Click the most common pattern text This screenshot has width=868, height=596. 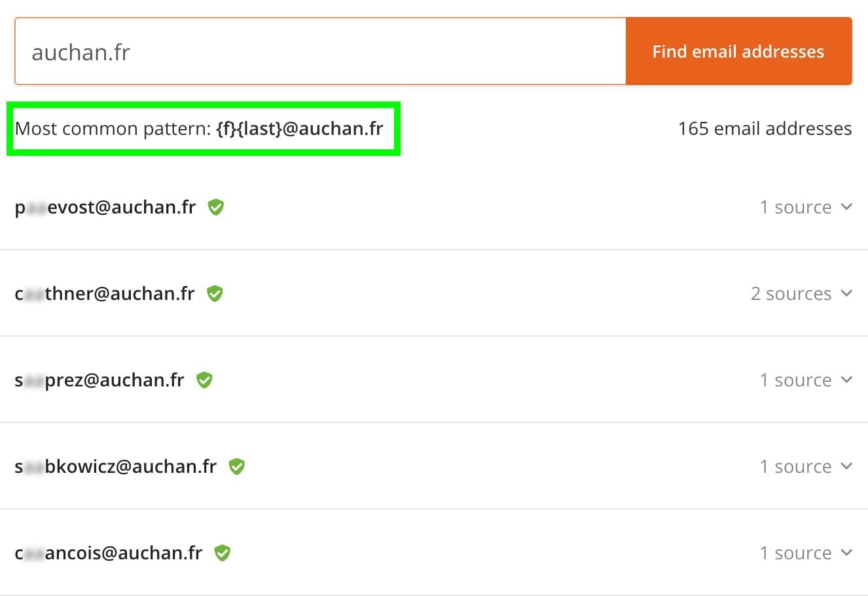(199, 128)
